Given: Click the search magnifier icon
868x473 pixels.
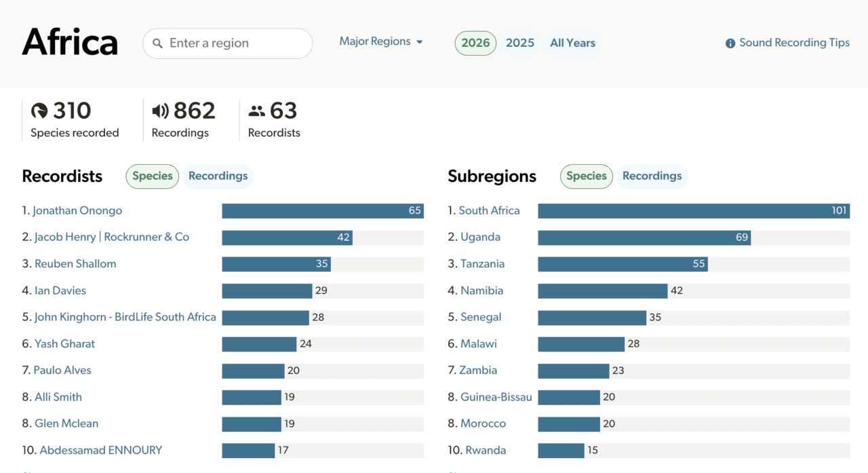Looking at the screenshot, I should coord(158,43).
